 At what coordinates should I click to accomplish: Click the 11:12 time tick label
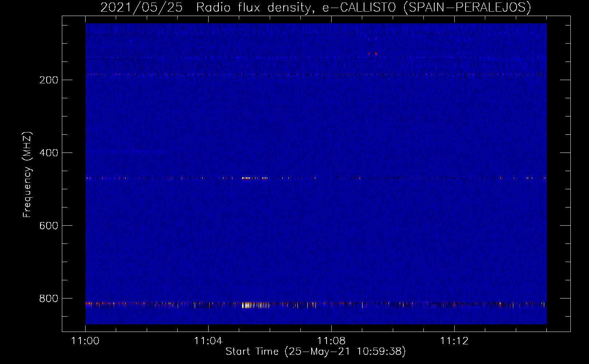[x=454, y=341]
